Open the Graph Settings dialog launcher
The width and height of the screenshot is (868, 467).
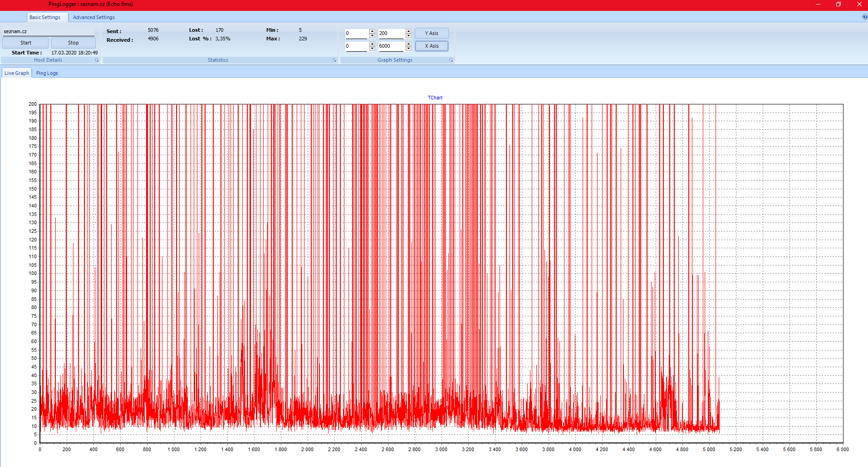click(x=451, y=60)
